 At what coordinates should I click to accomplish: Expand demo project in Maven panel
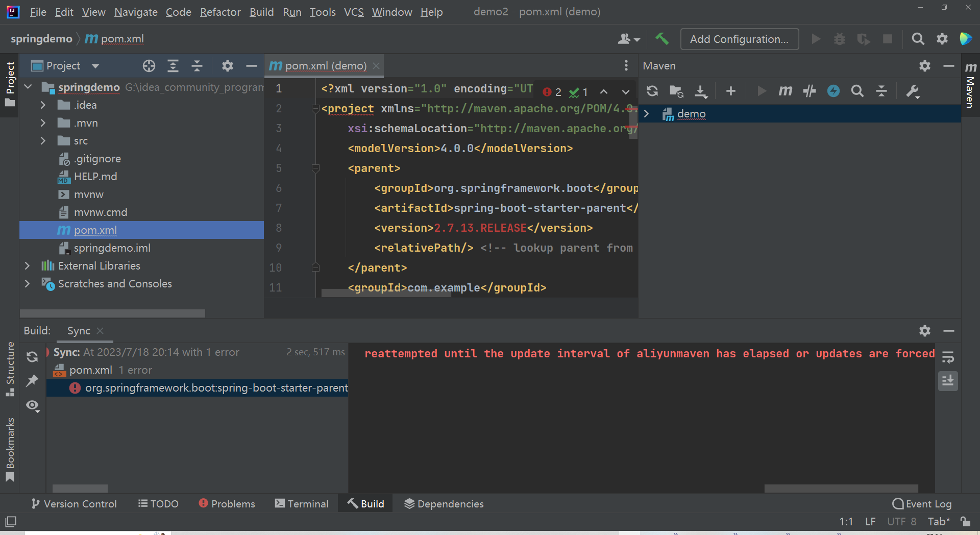[646, 114]
